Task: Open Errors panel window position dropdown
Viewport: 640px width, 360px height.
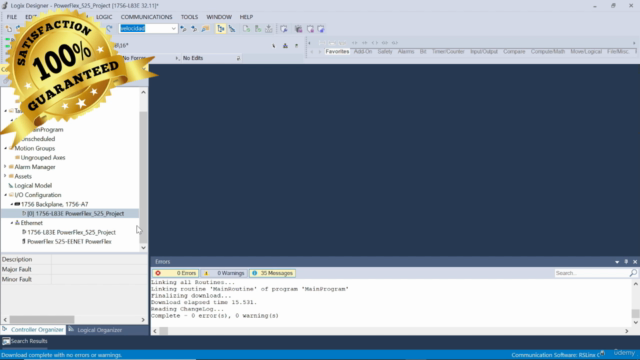Action: point(617,262)
